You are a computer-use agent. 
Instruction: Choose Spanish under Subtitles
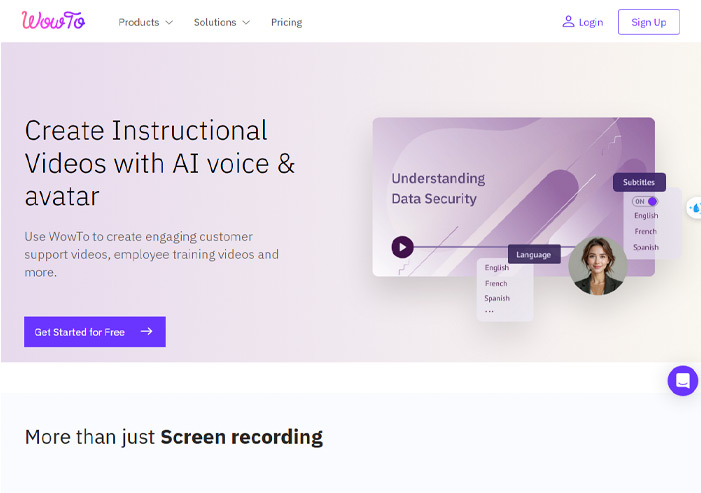click(x=646, y=247)
